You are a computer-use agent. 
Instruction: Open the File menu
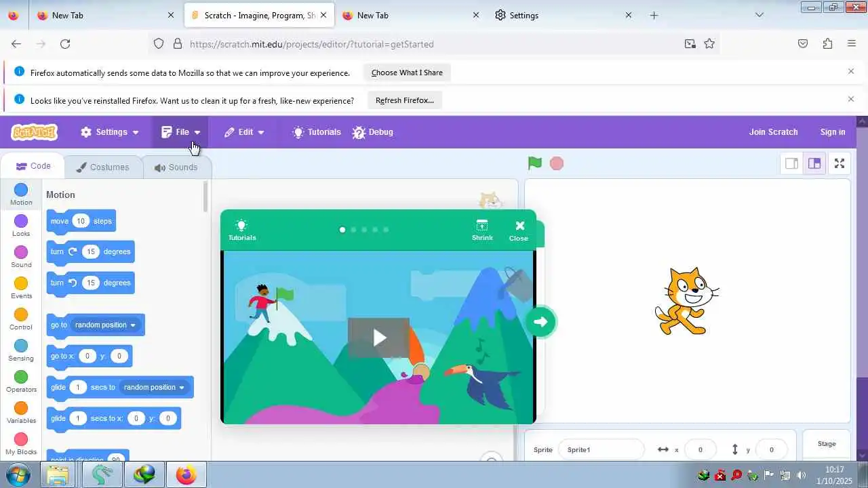pos(181,132)
